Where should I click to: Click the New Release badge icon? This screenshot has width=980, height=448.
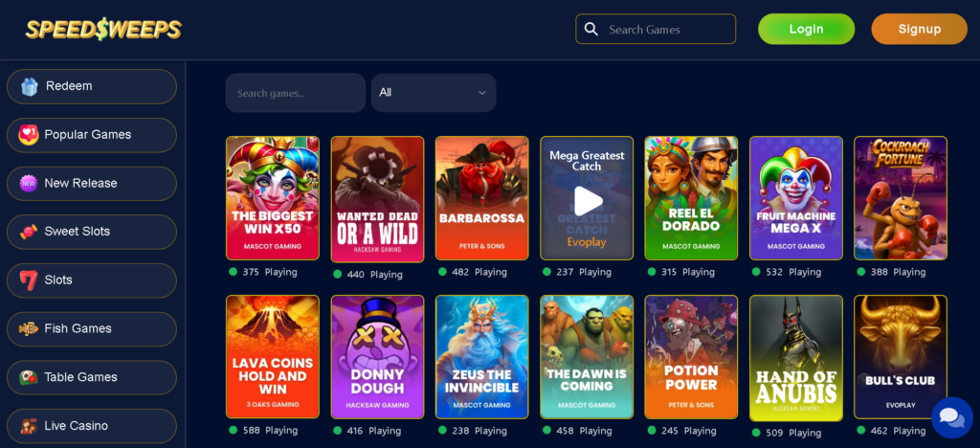point(29,183)
